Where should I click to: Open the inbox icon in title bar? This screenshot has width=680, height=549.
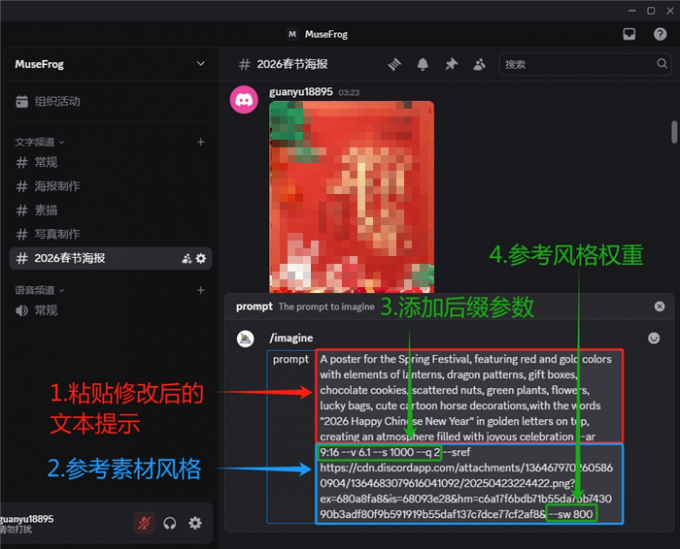pos(629,33)
